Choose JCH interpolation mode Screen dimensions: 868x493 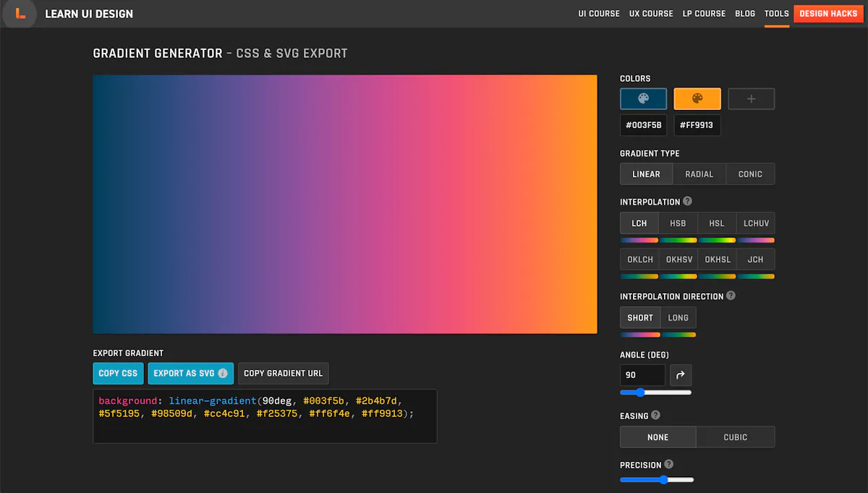[756, 259]
